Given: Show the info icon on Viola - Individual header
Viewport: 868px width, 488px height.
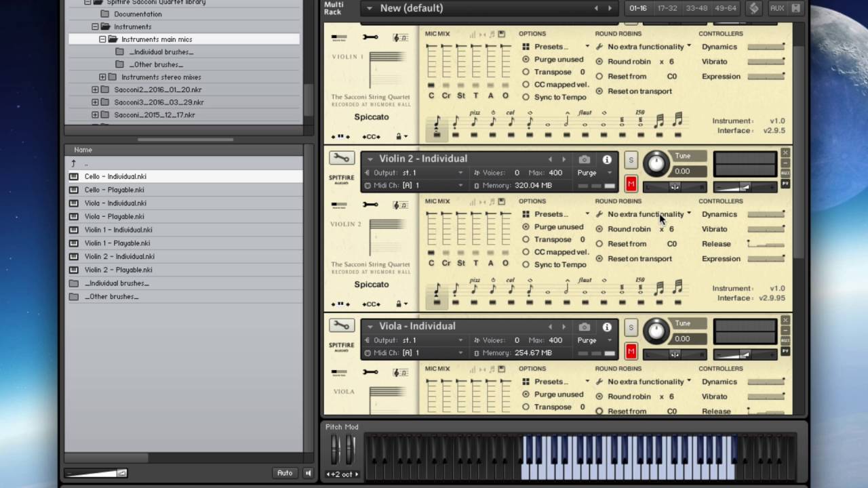Looking at the screenshot, I should [607, 327].
